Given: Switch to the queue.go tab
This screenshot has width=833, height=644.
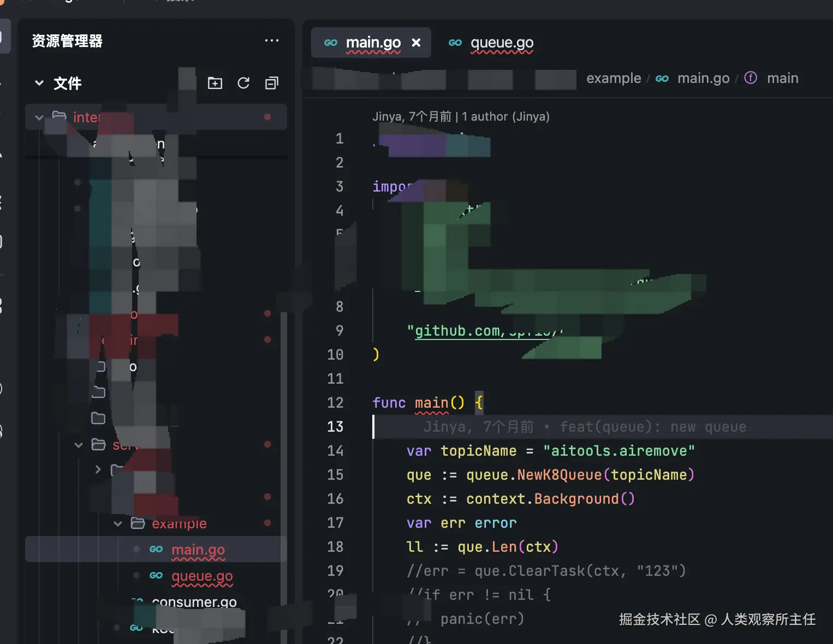Looking at the screenshot, I should pyautogui.click(x=501, y=43).
